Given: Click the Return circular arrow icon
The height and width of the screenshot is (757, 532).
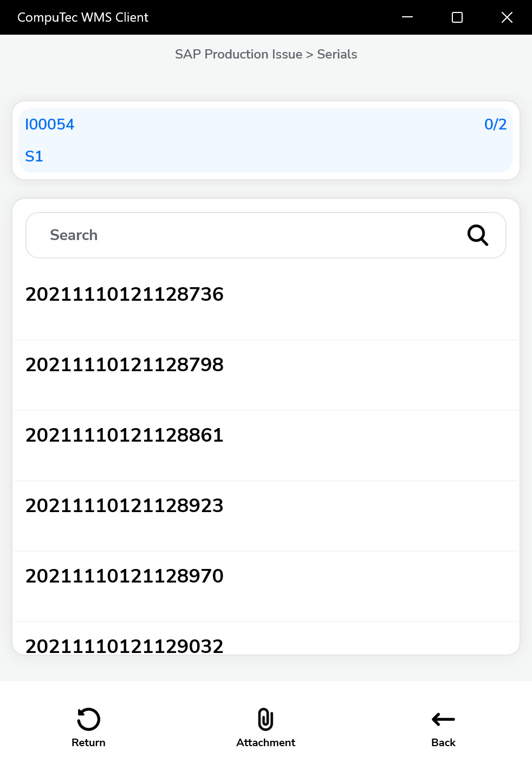Looking at the screenshot, I should click(88, 720).
